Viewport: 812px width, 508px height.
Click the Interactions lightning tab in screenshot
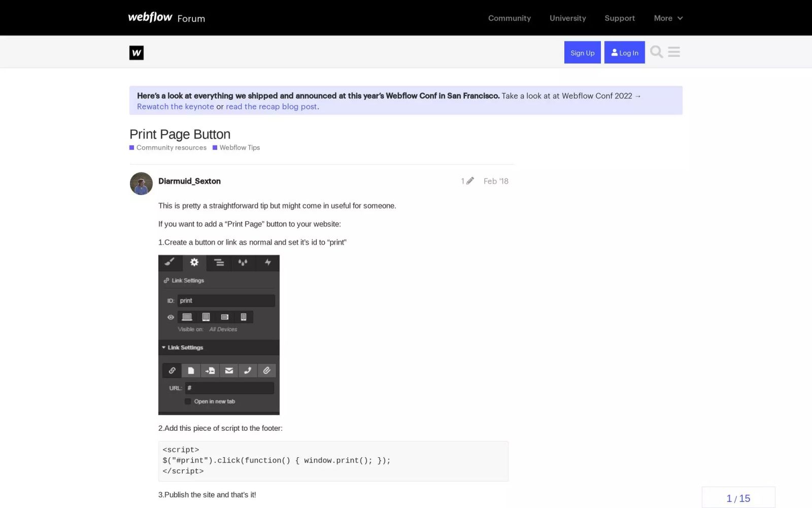pos(267,262)
